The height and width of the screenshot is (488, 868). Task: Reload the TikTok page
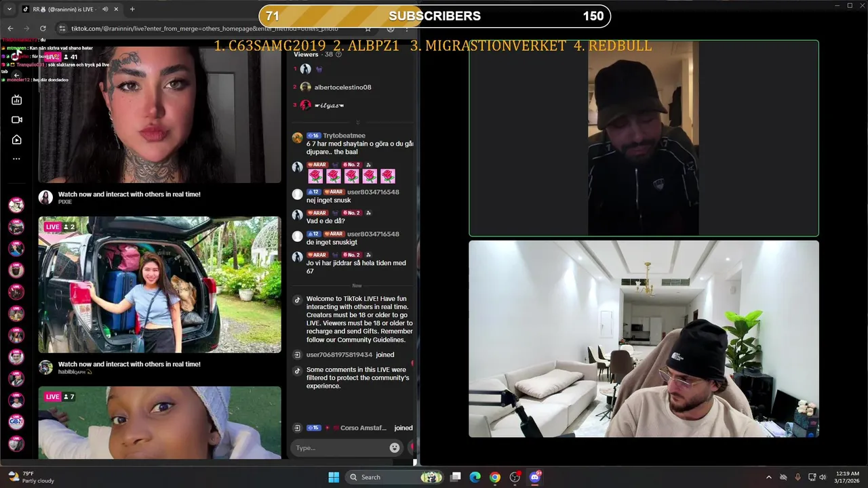pyautogui.click(x=43, y=28)
